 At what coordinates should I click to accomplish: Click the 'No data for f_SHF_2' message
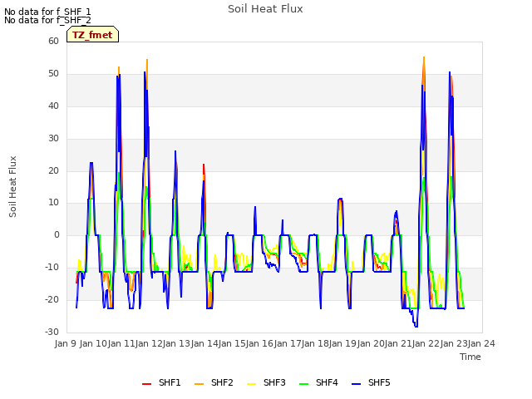[47, 20]
